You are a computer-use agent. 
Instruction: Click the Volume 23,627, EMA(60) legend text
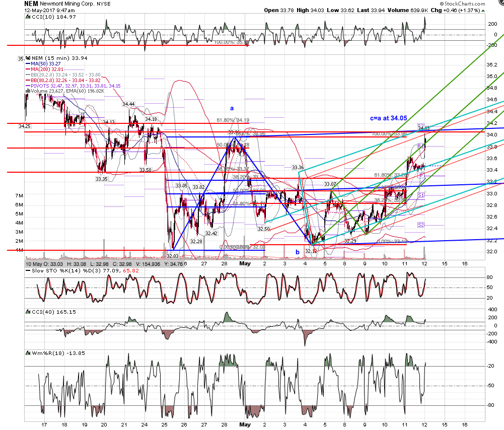[x=68, y=91]
